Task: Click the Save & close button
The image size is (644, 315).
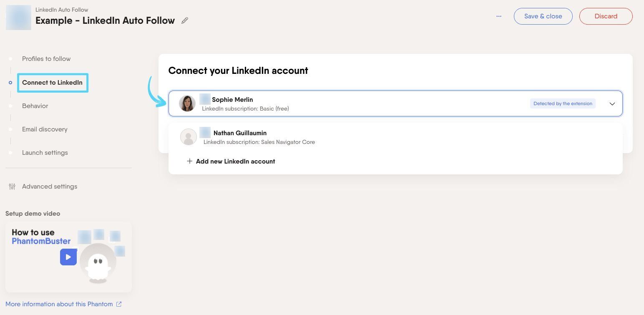Action: click(x=543, y=16)
